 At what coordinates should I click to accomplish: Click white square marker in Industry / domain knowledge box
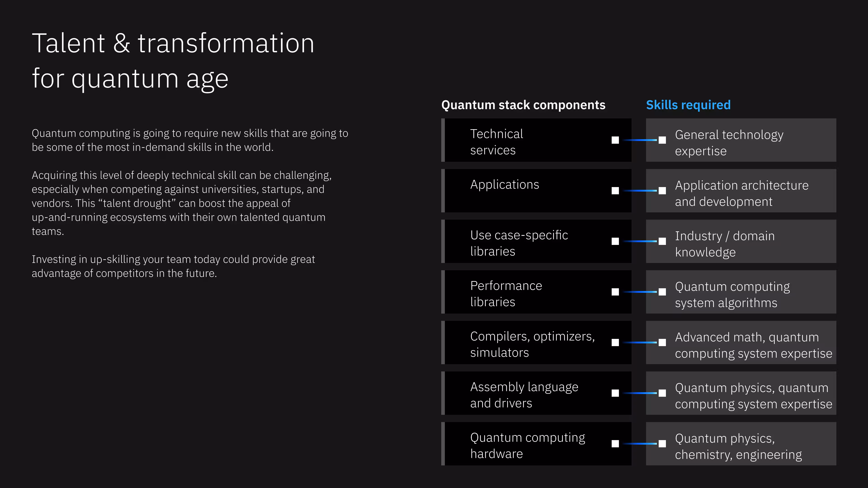[662, 241]
